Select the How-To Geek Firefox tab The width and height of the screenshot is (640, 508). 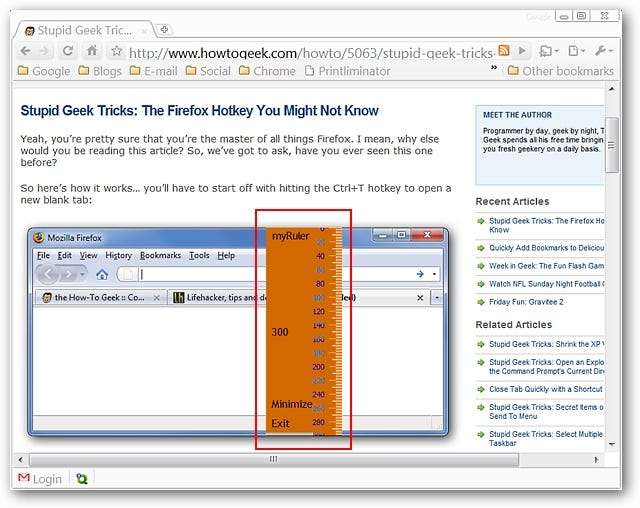coord(100,298)
